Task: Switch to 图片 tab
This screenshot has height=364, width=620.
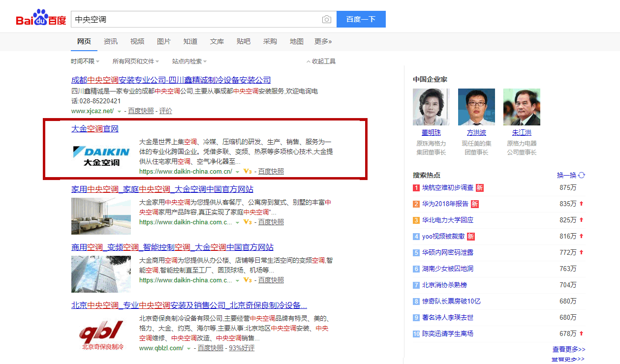Action: tap(164, 41)
